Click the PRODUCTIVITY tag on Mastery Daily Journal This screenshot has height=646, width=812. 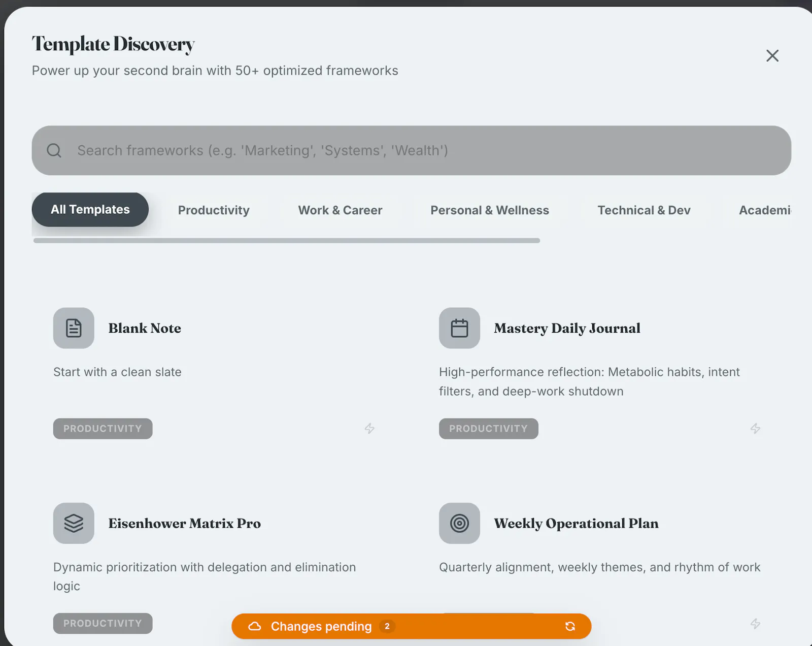point(489,429)
